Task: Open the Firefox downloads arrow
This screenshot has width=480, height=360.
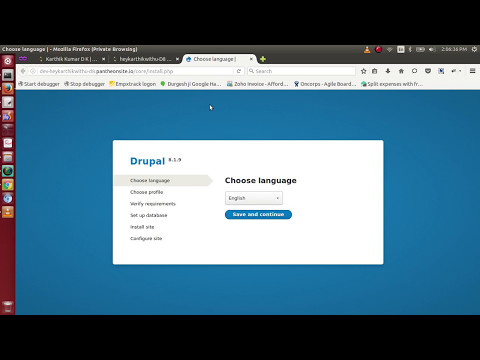Action: tap(388, 71)
